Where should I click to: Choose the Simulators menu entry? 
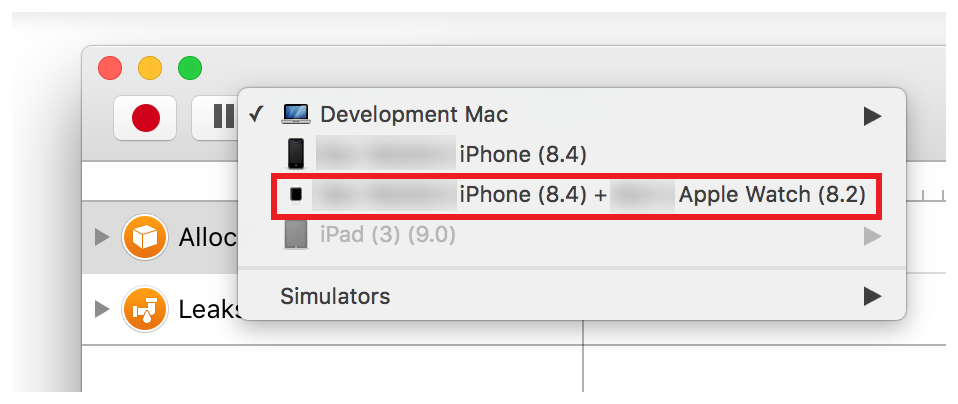point(336,296)
